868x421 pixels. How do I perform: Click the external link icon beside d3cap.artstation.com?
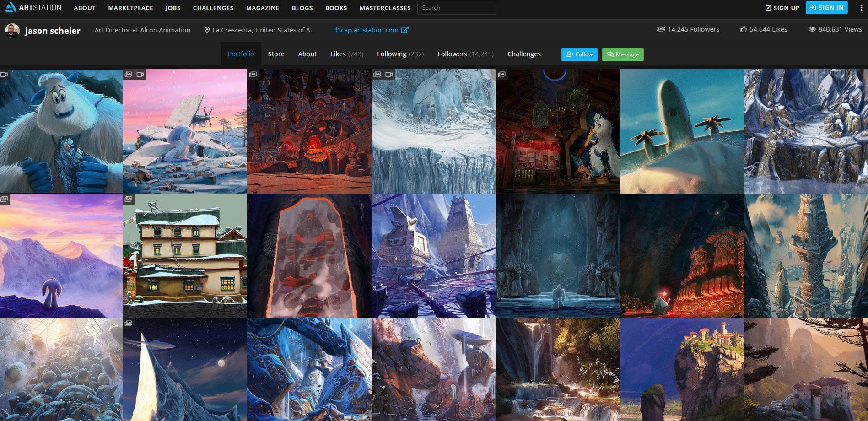click(405, 30)
